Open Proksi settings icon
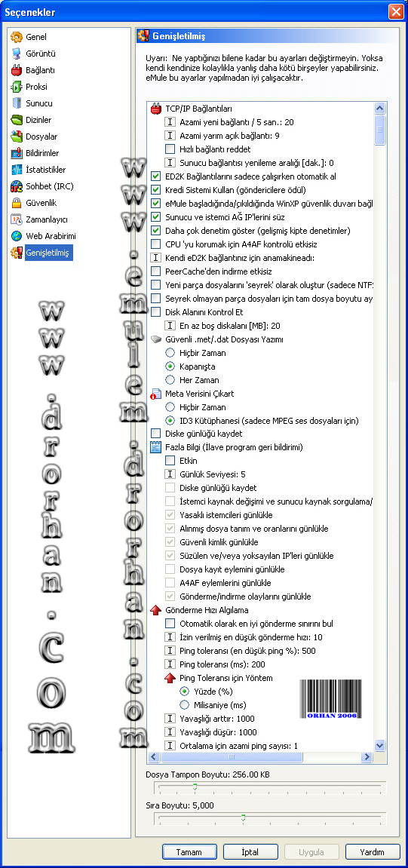The height and width of the screenshot is (868, 408). pyautogui.click(x=17, y=87)
